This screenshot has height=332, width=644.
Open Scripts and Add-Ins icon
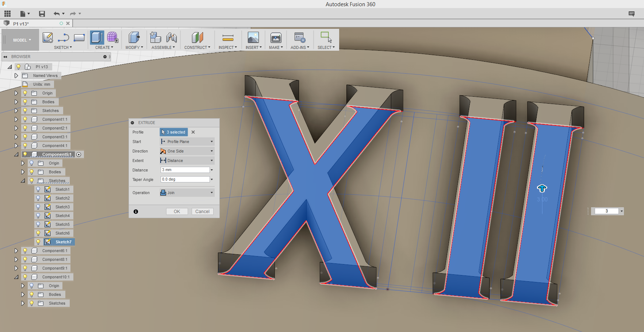tap(300, 37)
